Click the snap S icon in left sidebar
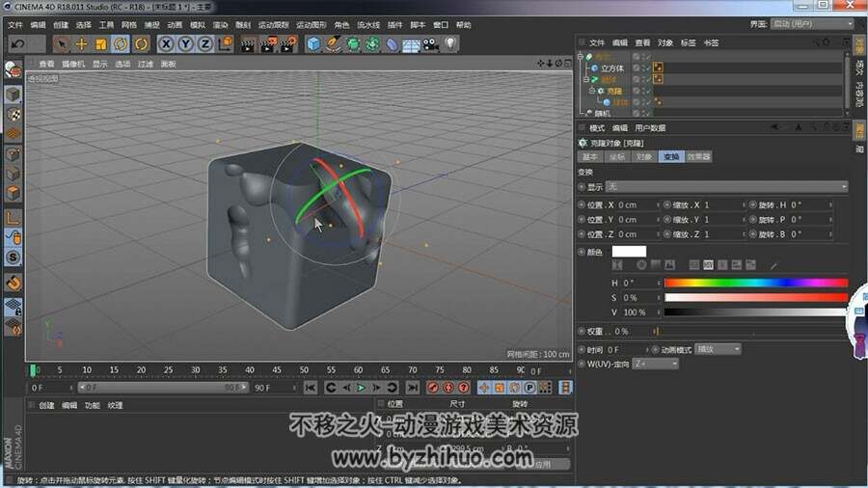Screen dimensions: 868x488 pyautogui.click(x=14, y=258)
